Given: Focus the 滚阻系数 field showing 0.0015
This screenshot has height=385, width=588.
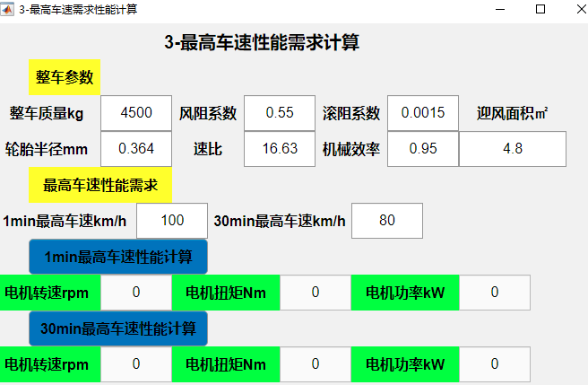Looking at the screenshot, I should 423,113.
